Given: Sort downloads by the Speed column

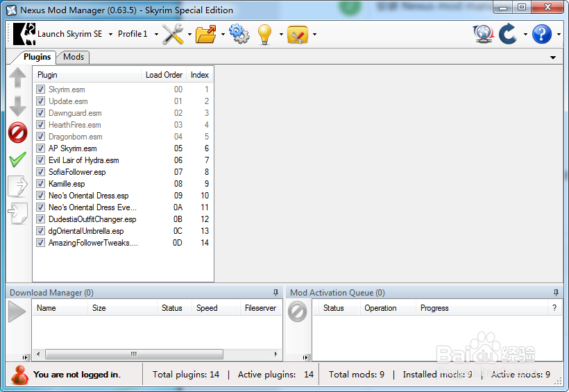Looking at the screenshot, I should pyautogui.click(x=216, y=308).
